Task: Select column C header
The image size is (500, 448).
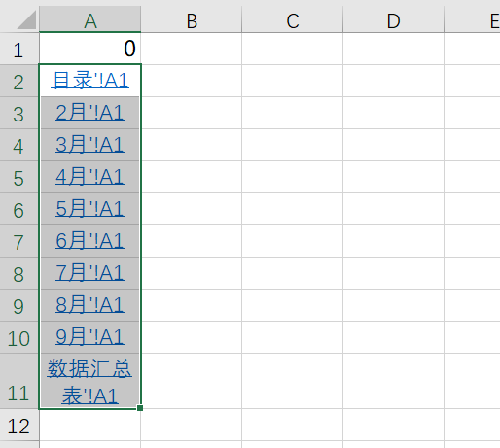Action: point(292,19)
